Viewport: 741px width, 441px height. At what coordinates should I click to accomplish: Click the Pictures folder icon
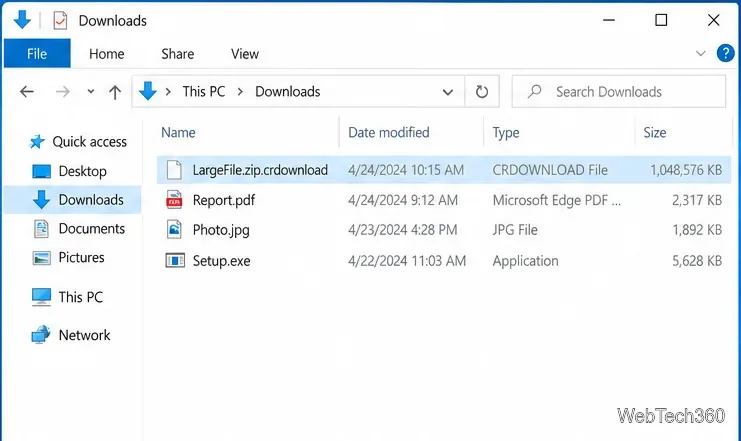pos(41,258)
